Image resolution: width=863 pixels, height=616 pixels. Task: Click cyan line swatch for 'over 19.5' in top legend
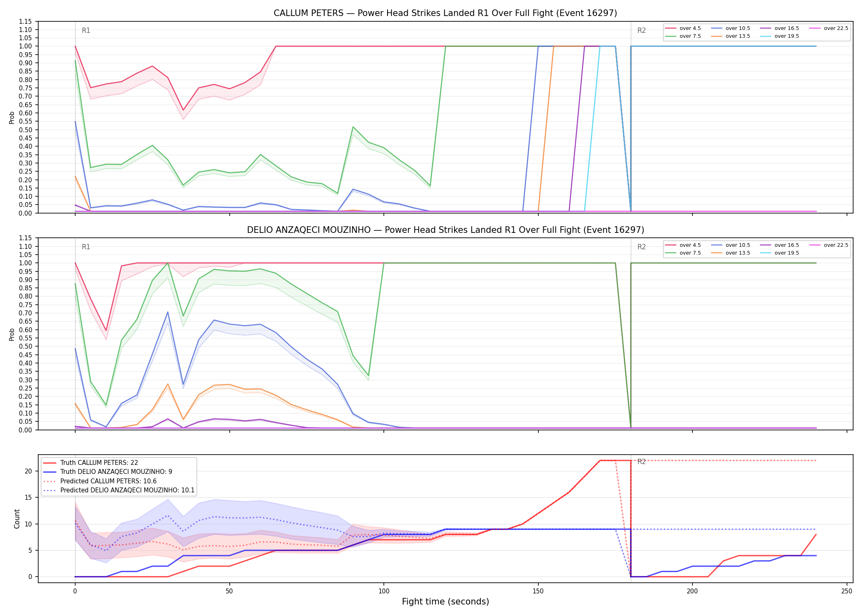766,36
